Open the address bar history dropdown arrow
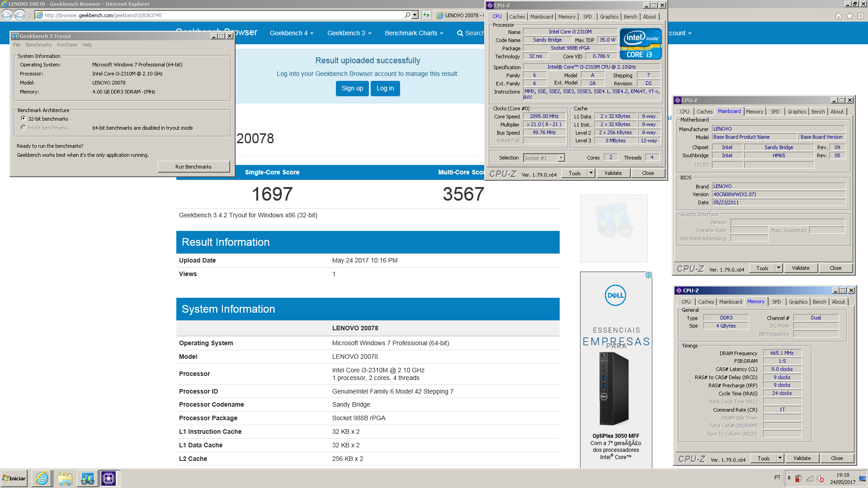 click(x=415, y=15)
